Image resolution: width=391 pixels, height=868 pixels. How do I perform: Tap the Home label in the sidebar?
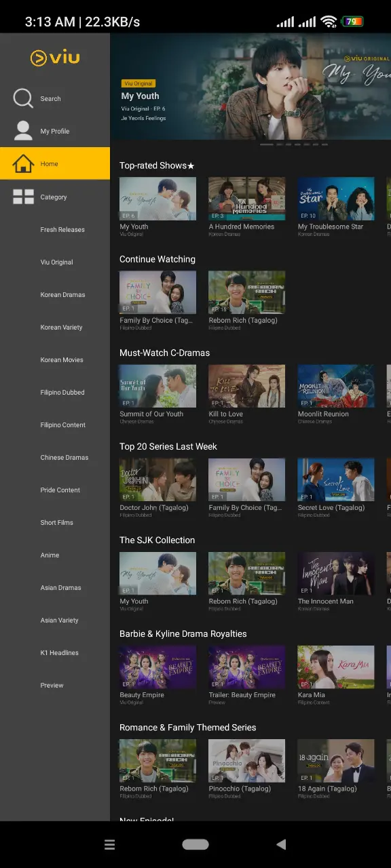coord(49,164)
